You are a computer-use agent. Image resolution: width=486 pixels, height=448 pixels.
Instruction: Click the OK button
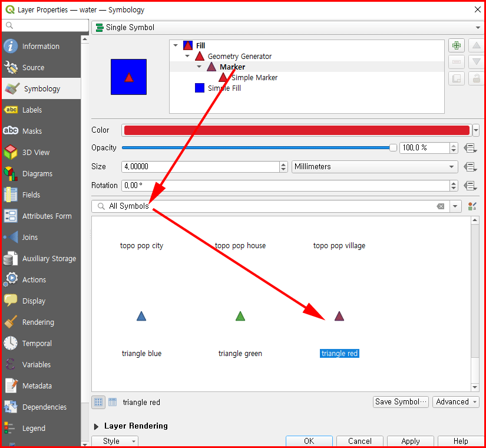pos(309,441)
